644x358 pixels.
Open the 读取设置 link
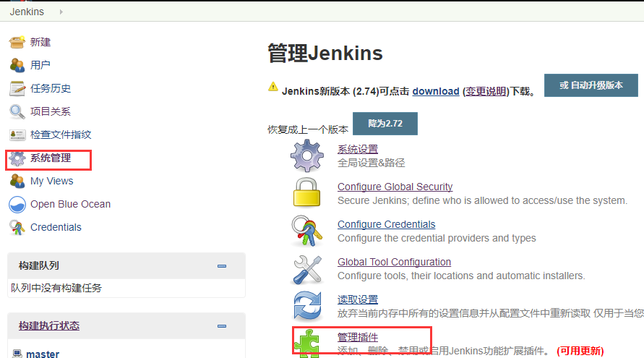[x=358, y=299]
